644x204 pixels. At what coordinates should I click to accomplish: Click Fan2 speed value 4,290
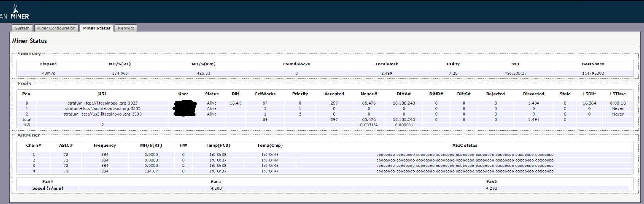click(491, 188)
